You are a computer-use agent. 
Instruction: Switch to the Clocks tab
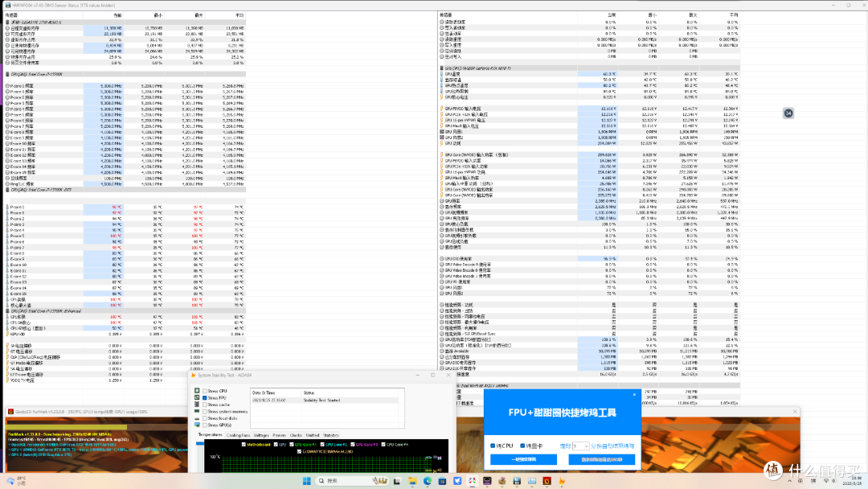[x=296, y=435]
